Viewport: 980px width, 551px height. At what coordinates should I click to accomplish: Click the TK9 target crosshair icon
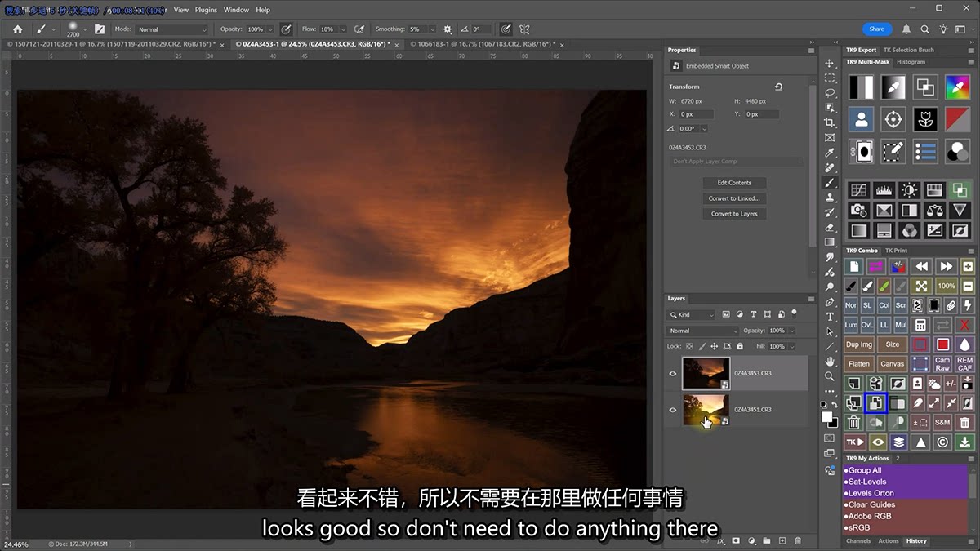(x=893, y=119)
